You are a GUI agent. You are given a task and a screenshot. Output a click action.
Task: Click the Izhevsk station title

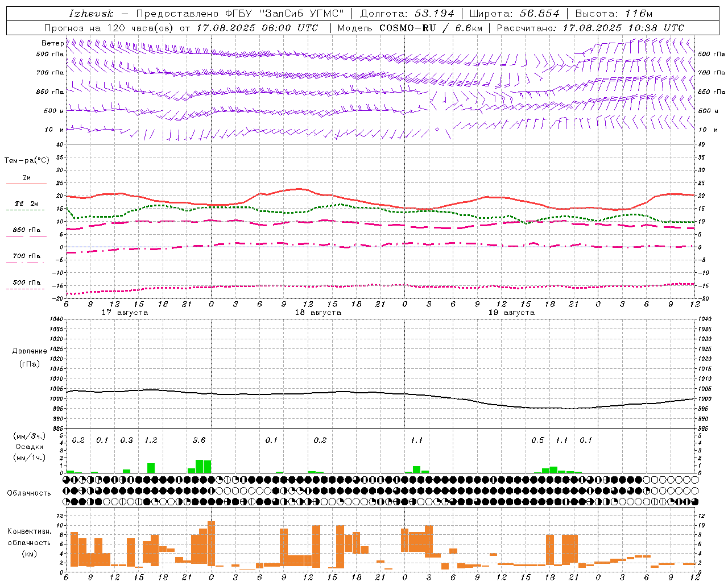coord(92,14)
